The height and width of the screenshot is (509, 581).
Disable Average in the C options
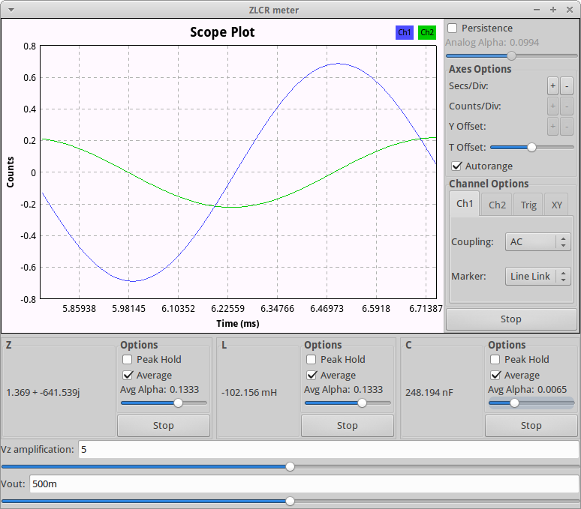pos(495,375)
